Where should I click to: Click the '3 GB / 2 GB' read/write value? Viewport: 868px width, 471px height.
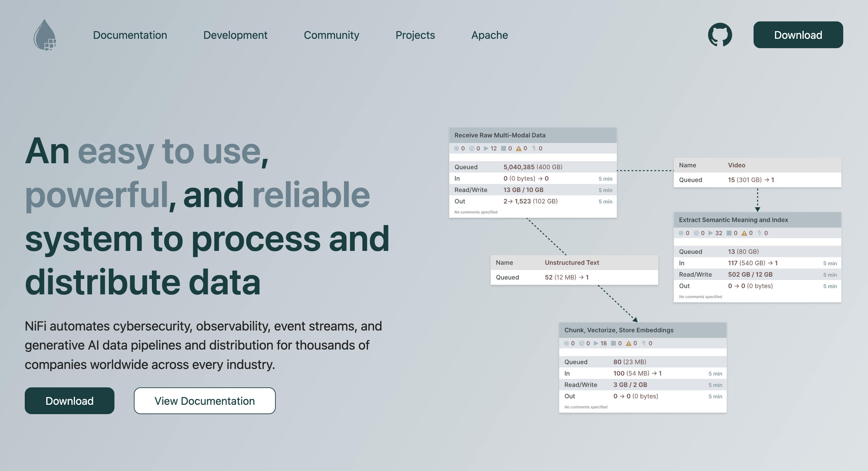coord(630,385)
